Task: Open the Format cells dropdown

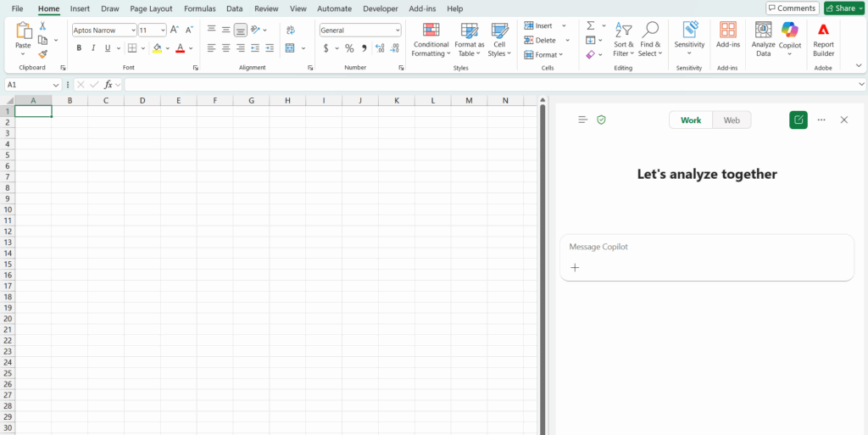Action: point(543,55)
